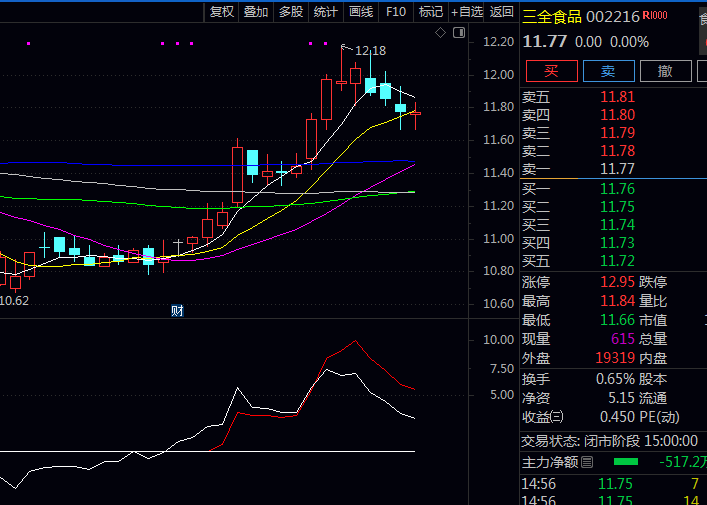Click the diamond marker icon above the chart
Screen dimensions: 707x505
pyautogui.click(x=440, y=33)
